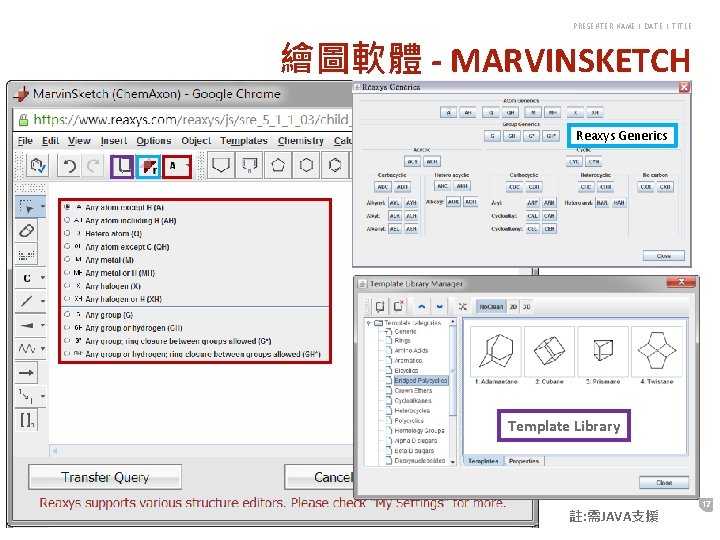Choose the single bond tool
This screenshot has width=720, height=540.
tap(27, 301)
